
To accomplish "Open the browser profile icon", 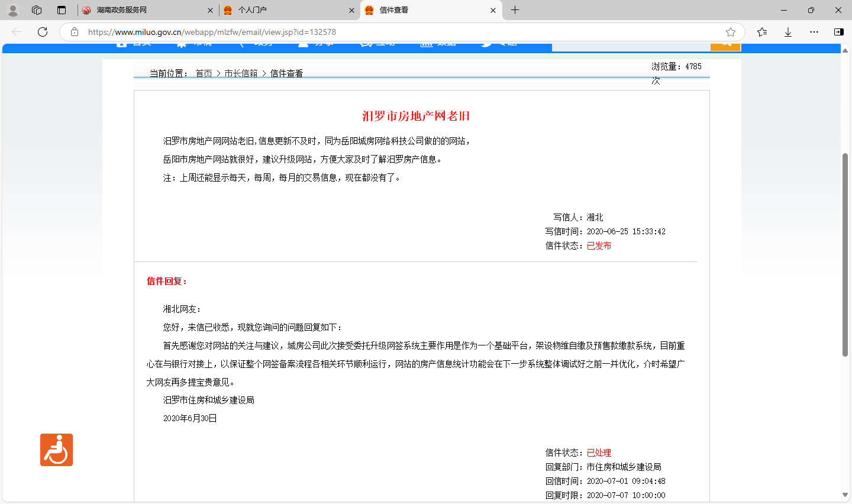I will [13, 10].
